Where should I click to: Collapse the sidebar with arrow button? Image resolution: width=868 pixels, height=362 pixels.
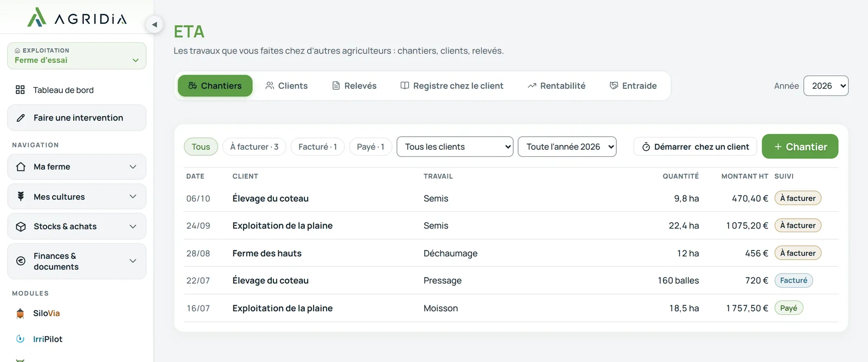pyautogui.click(x=155, y=24)
